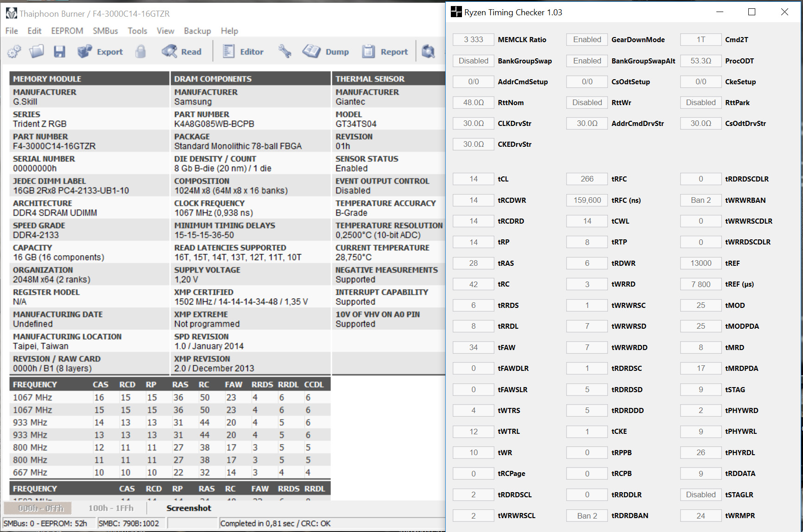803x532 pixels.
Task: Click the tRFC value 266
Action: 587,179
